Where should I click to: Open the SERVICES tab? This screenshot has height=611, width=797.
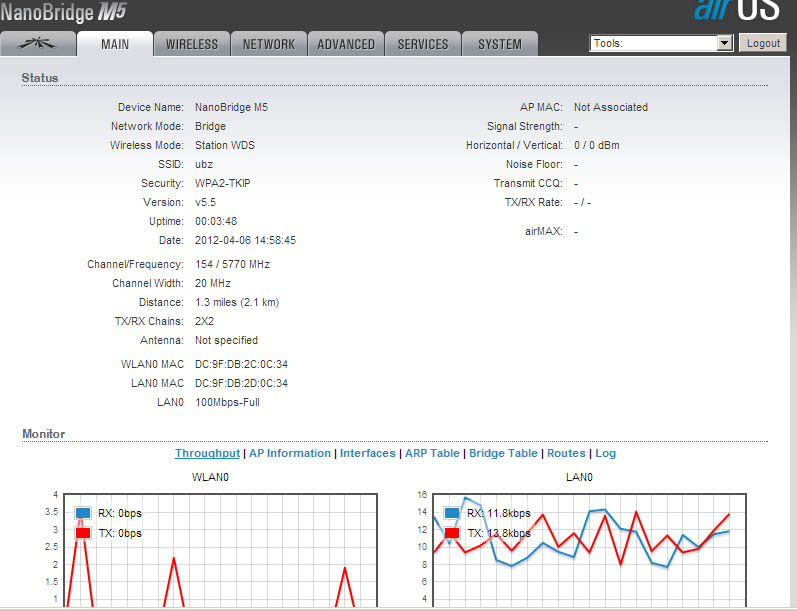(423, 44)
